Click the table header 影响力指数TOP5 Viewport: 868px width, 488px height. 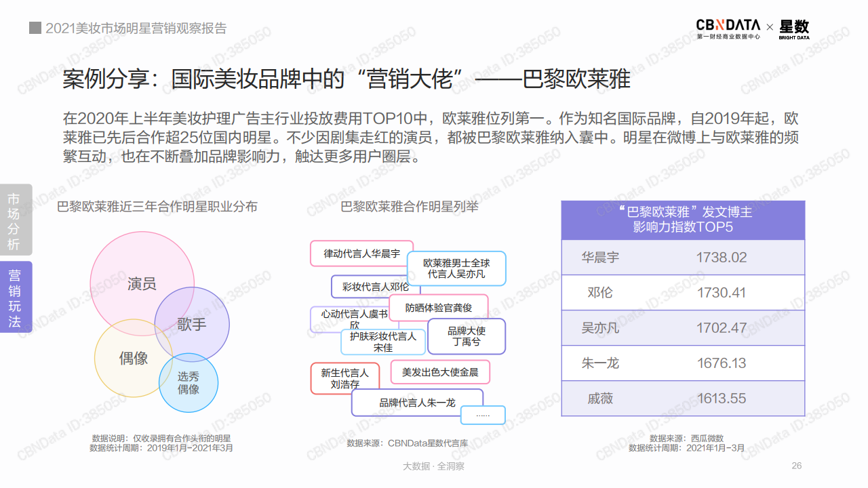pos(683,220)
